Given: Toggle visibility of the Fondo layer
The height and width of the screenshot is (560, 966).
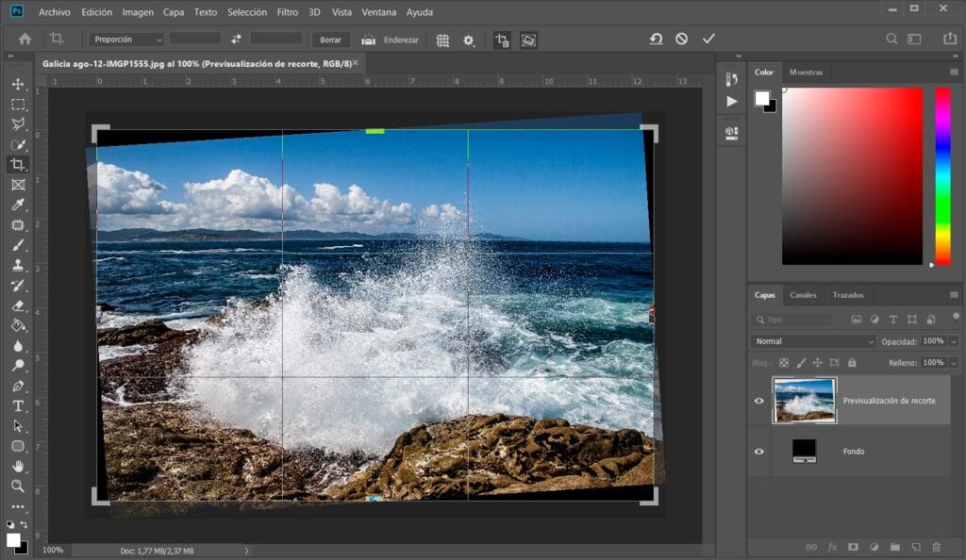Looking at the screenshot, I should (x=759, y=452).
